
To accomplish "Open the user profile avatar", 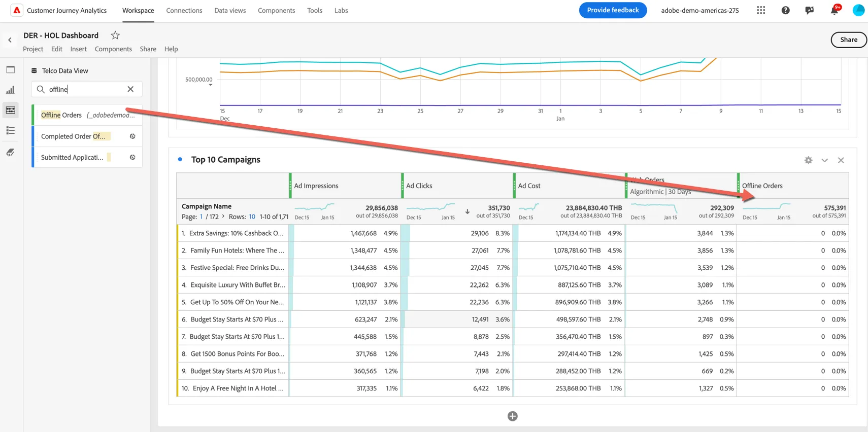I will point(858,10).
